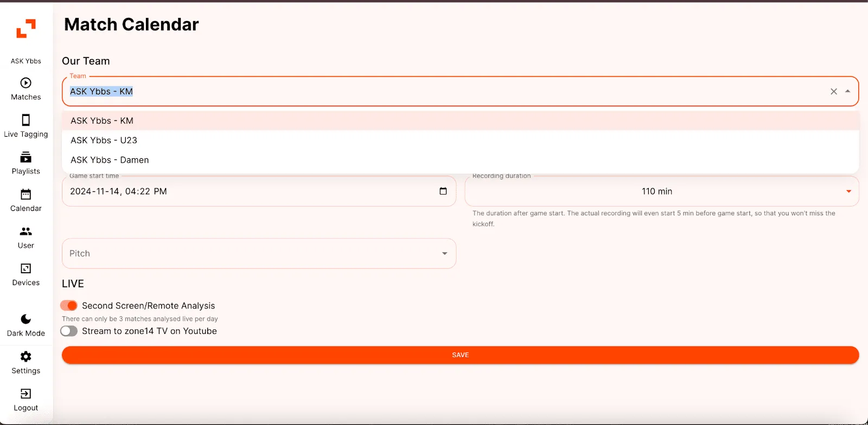The height and width of the screenshot is (425, 868).
Task: Switch to Dark Mode
Action: (26, 326)
